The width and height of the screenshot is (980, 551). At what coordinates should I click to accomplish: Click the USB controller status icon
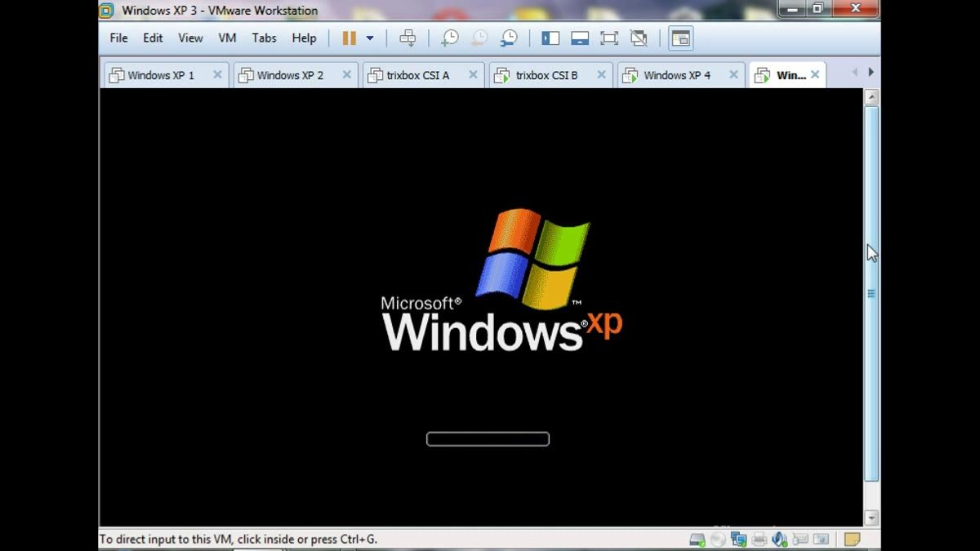pyautogui.click(x=800, y=540)
